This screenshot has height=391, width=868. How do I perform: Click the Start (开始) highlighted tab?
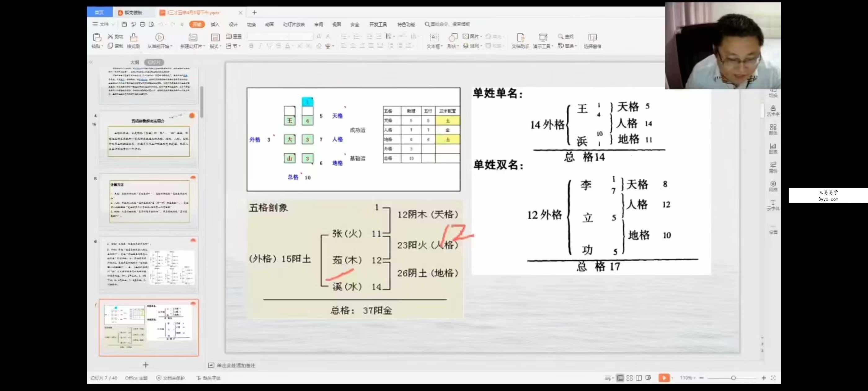197,24
